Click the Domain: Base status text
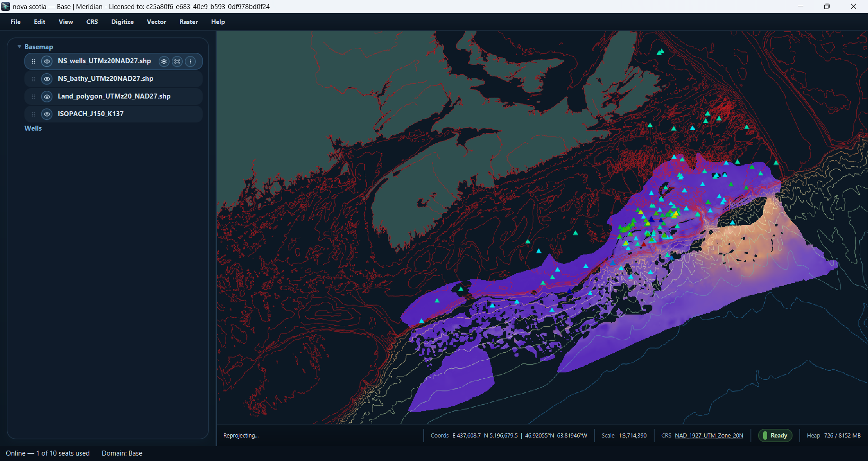868x461 pixels. point(122,453)
